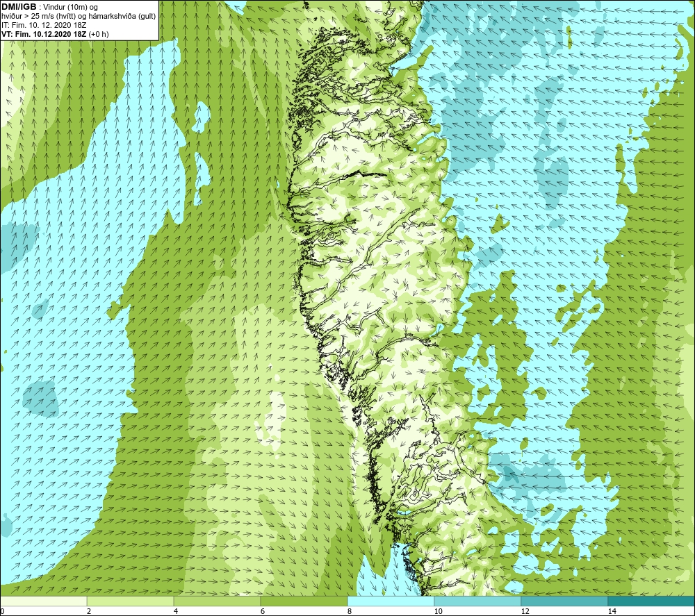The image size is (695, 616).
Task: Click the scale label '2'
Action: (89, 611)
